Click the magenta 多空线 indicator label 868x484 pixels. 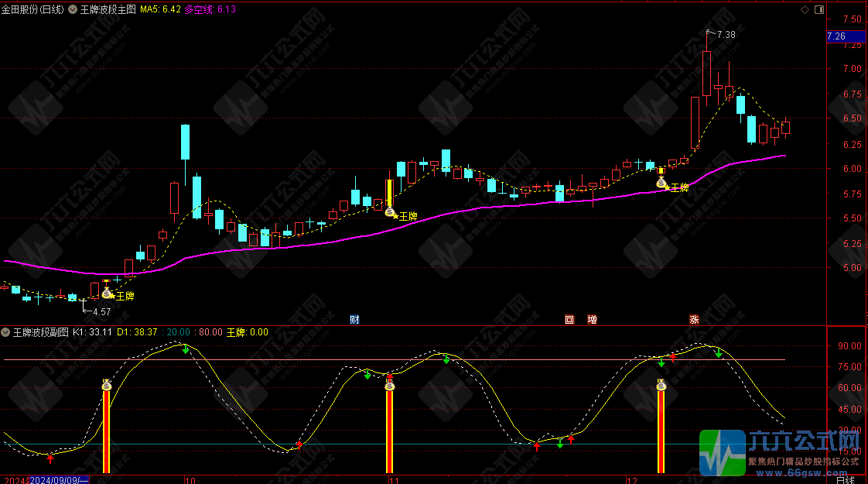click(211, 9)
